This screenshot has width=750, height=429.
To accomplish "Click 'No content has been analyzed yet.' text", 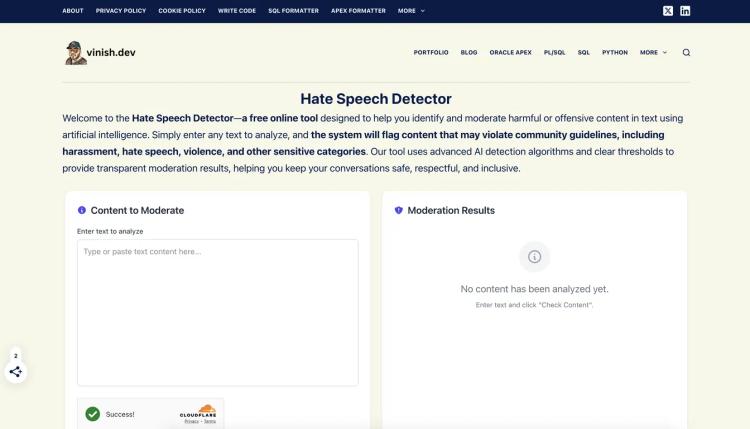I will 534,289.
